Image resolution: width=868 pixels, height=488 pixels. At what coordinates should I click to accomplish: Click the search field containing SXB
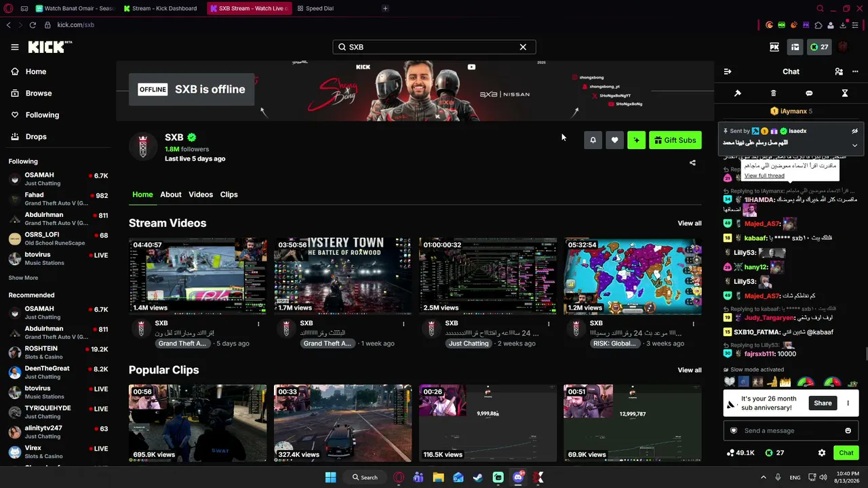434,47
